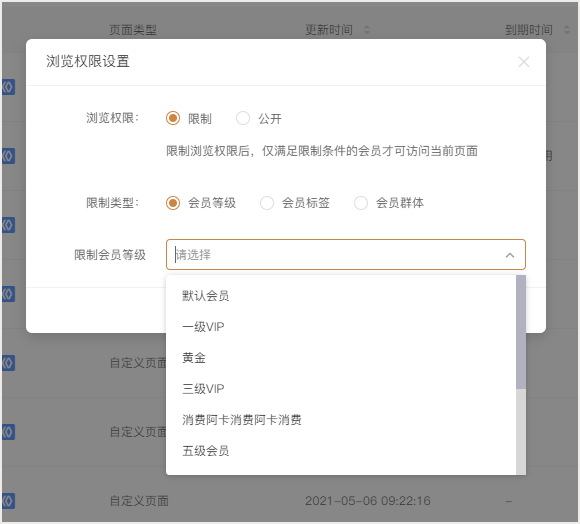Sort by 更新时间 column arrows
580x524 pixels.
pyautogui.click(x=367, y=30)
